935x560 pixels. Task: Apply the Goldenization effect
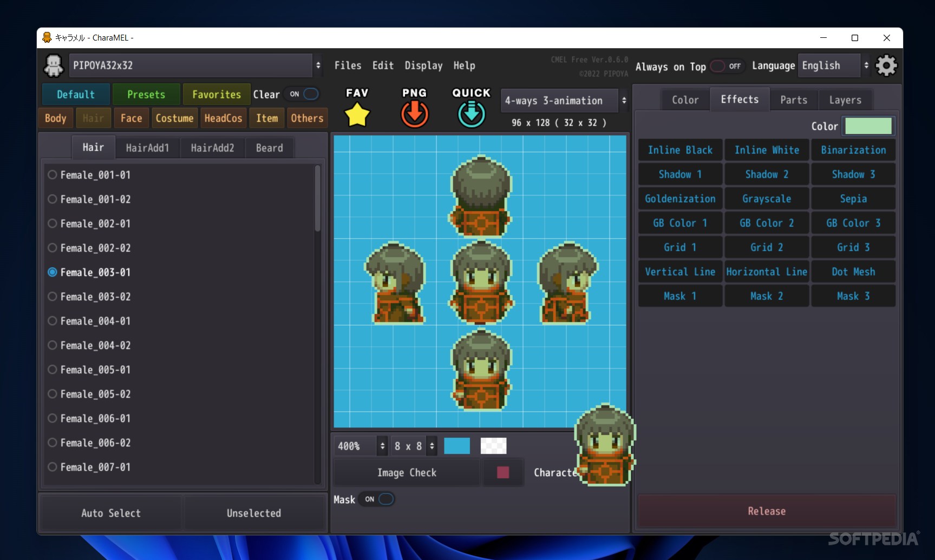680,199
